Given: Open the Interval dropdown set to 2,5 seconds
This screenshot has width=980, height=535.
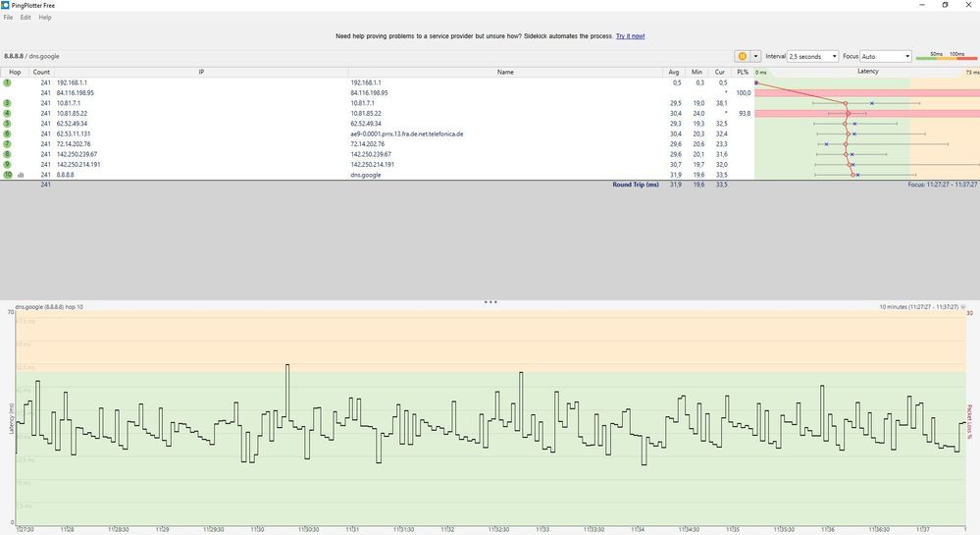Looking at the screenshot, I should [813, 56].
